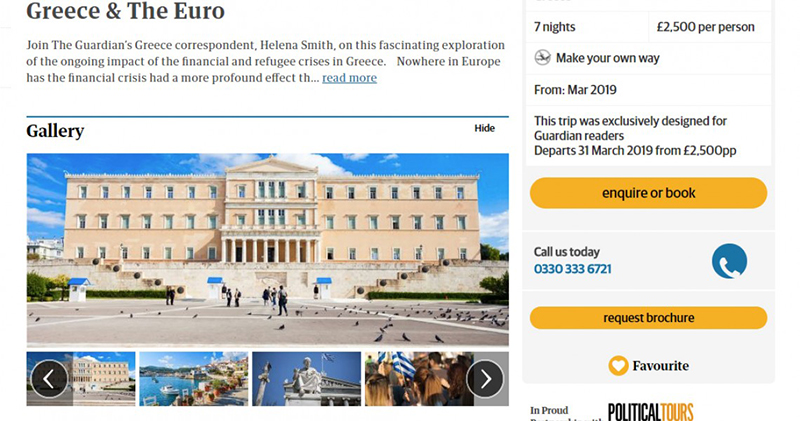800x421 pixels.
Task: Advance gallery with the next arrow
Action: (485, 379)
